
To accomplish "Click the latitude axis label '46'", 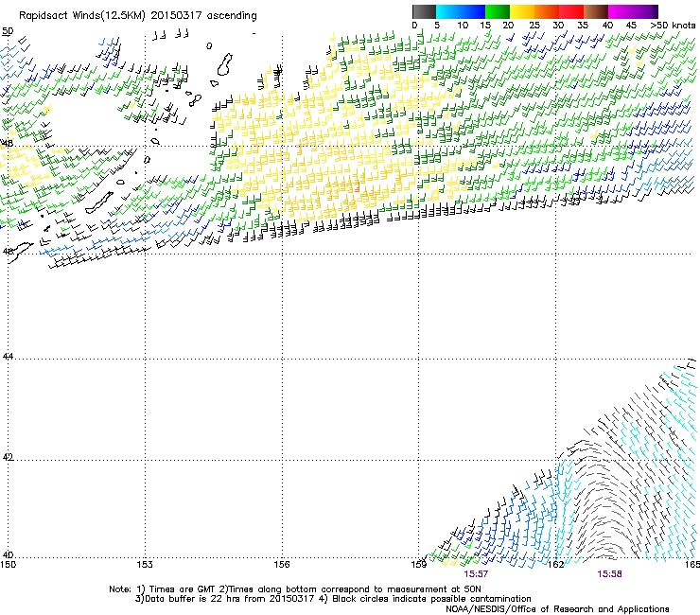I will [8, 252].
